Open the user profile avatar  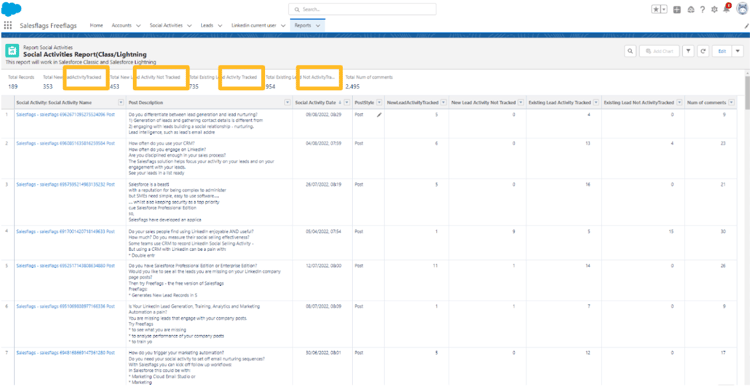pyautogui.click(x=741, y=9)
